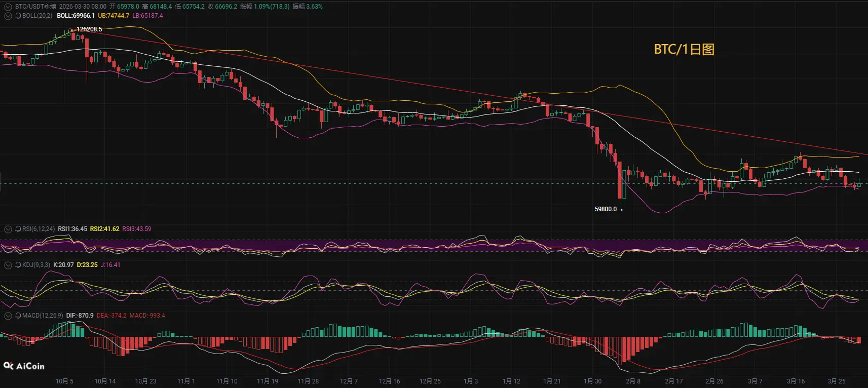868x388 pixels.
Task: Click the BTC/USDT永续 pair name
Action: (x=35, y=7)
